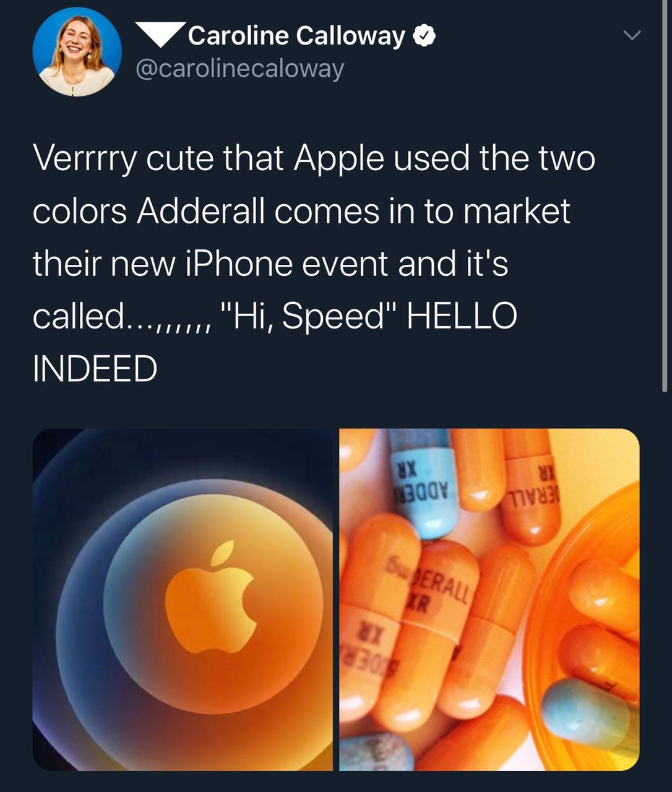Open the @carolinecaloway handle link
This screenshot has width=672, height=792.
pos(239,68)
